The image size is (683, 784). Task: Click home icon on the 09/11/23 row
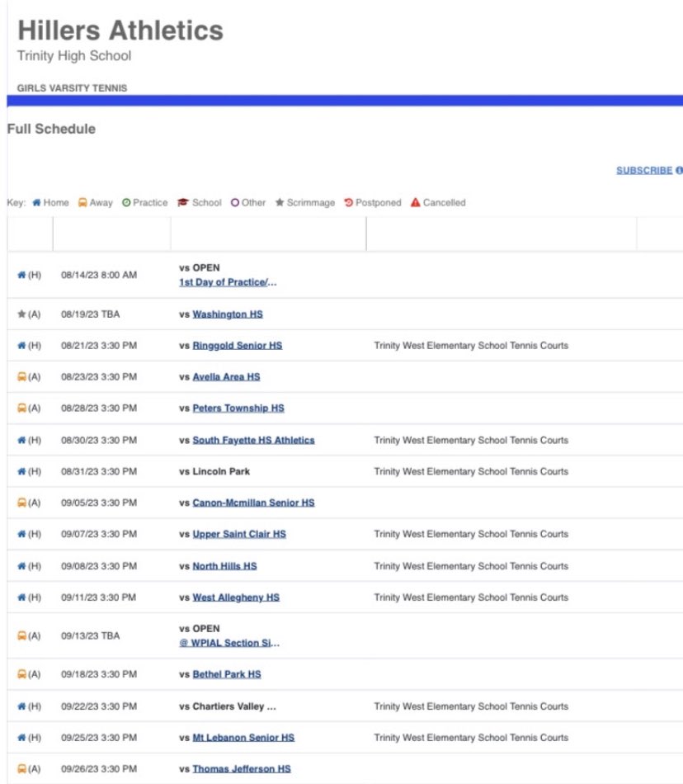click(x=21, y=597)
